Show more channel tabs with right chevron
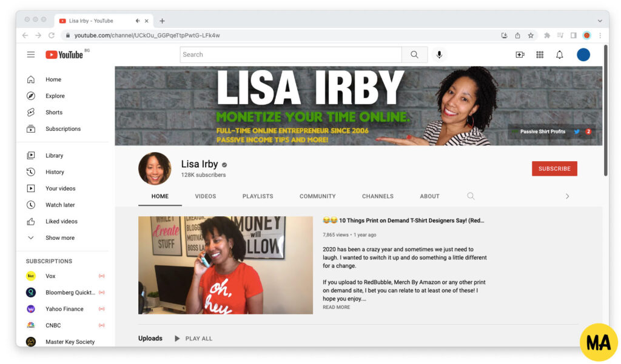 click(x=567, y=196)
